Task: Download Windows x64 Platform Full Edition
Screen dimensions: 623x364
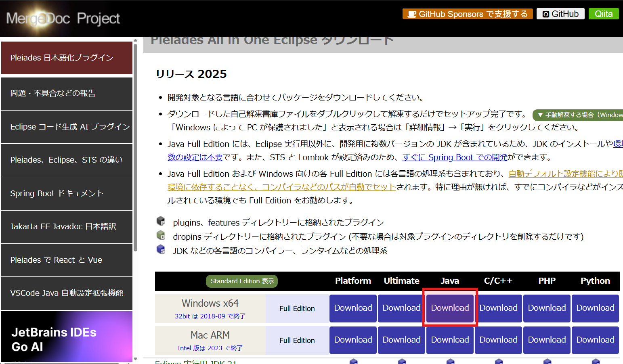Action: pyautogui.click(x=353, y=308)
